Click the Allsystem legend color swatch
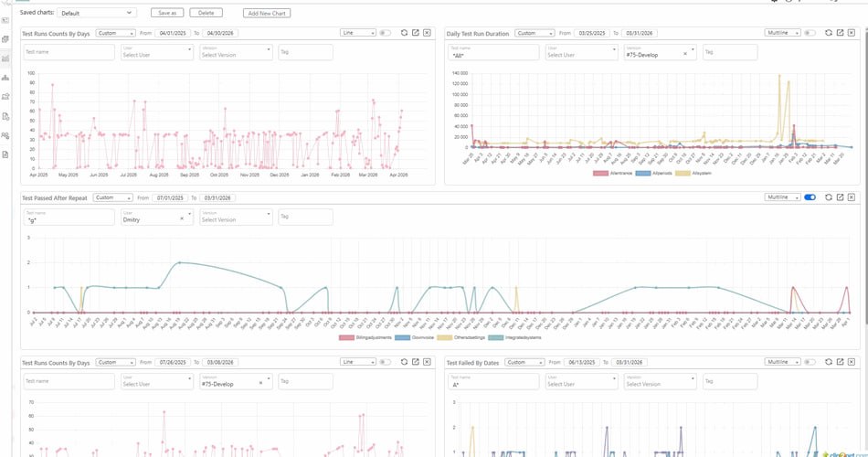Image resolution: width=868 pixels, height=457 pixels. [x=683, y=172]
